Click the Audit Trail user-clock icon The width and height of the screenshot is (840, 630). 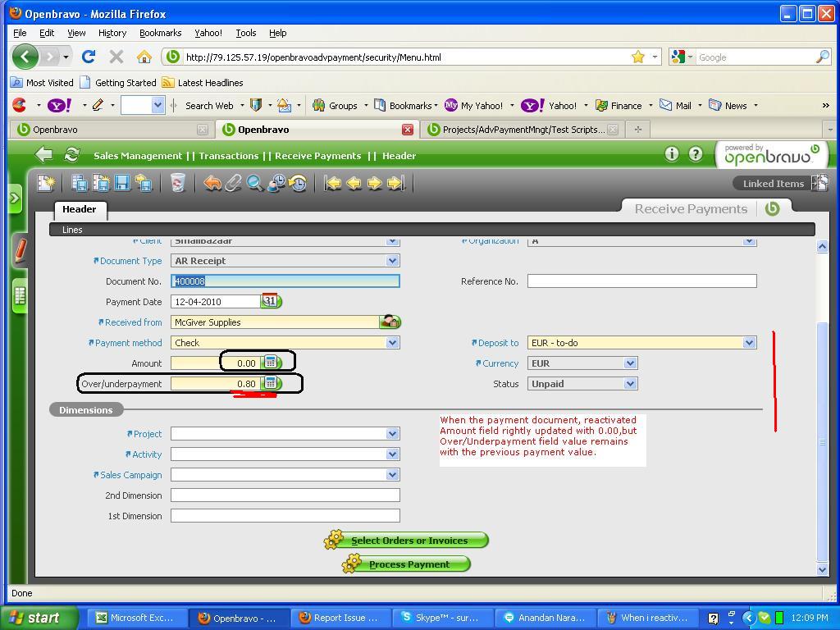[x=276, y=183]
